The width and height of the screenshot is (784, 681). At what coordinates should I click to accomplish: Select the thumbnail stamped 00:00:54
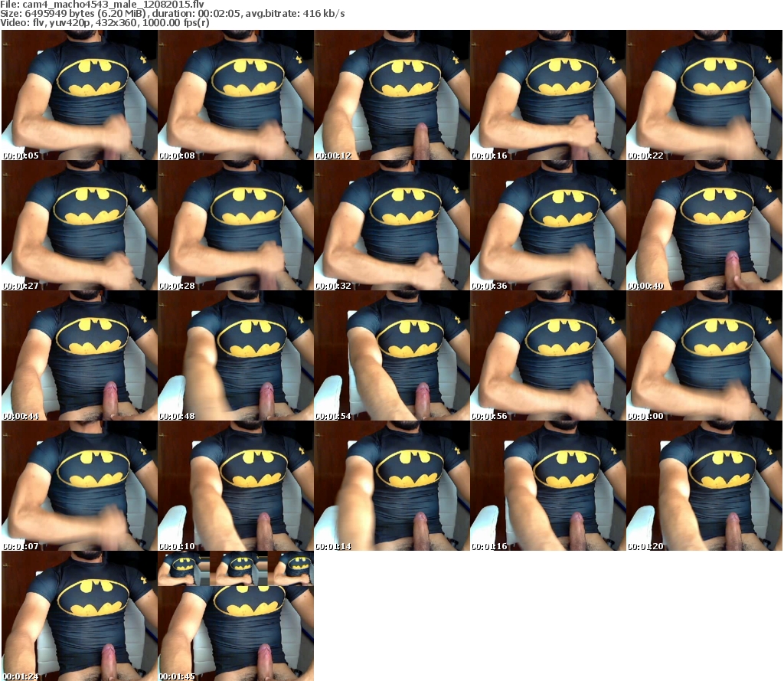click(x=392, y=355)
